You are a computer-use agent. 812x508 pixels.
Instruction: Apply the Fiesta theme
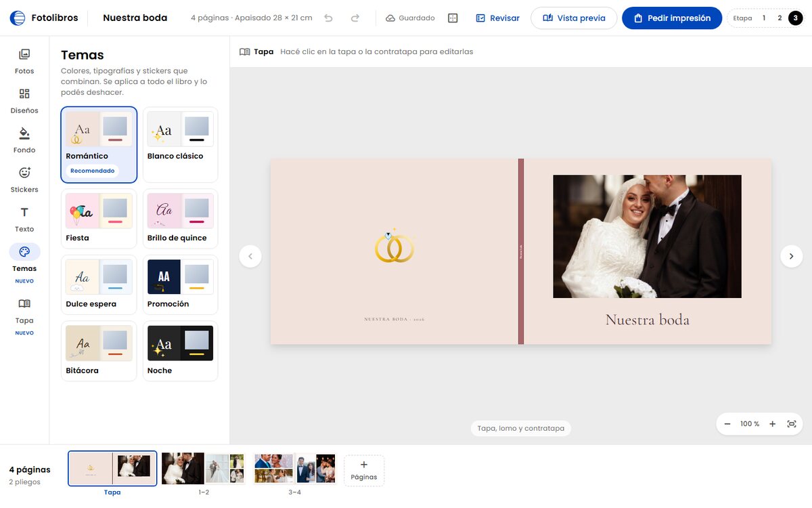pyautogui.click(x=99, y=219)
